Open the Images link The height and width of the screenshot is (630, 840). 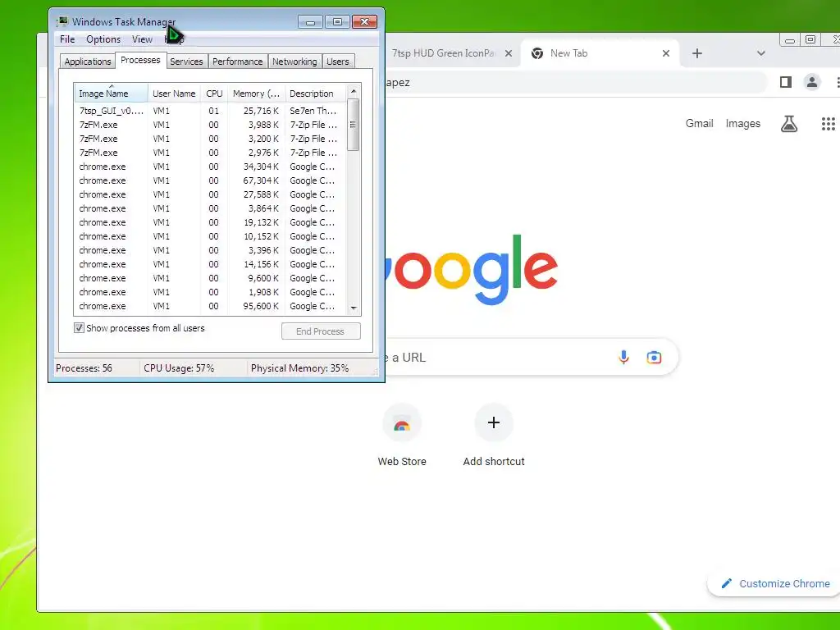[x=742, y=123]
